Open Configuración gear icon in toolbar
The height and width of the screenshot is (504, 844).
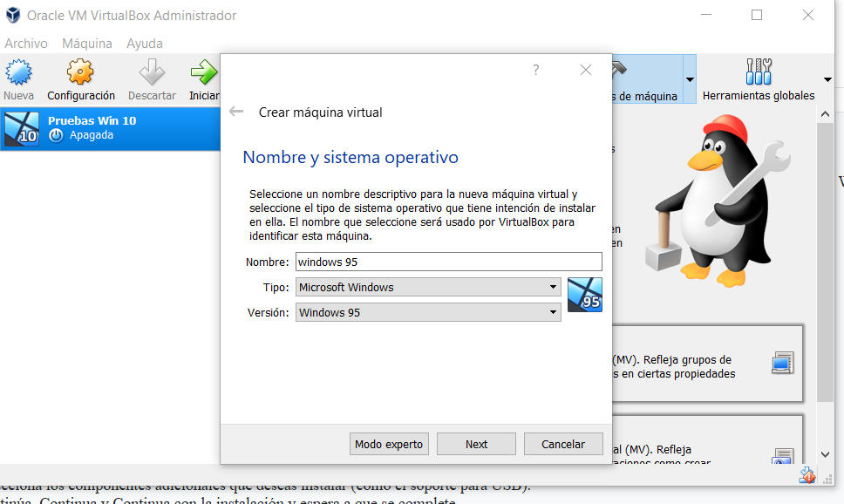click(80, 72)
